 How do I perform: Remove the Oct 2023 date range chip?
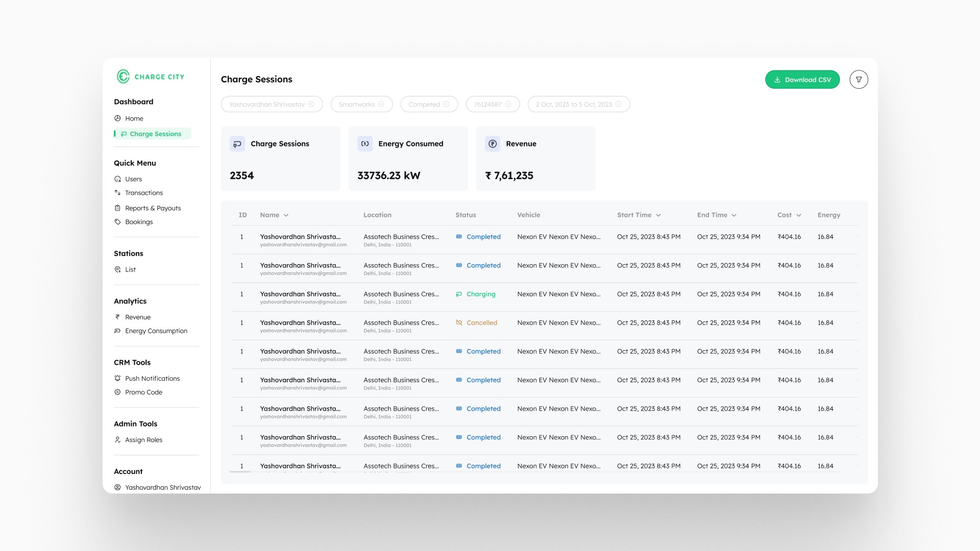point(619,105)
